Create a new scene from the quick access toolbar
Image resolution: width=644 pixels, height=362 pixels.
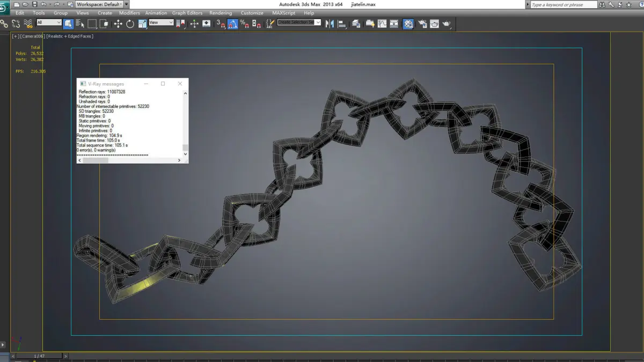17,4
